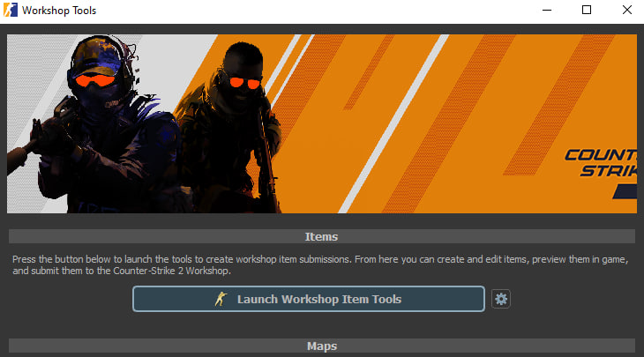Close the Workshop Tools window
The width and height of the screenshot is (644, 357).
[x=626, y=10]
